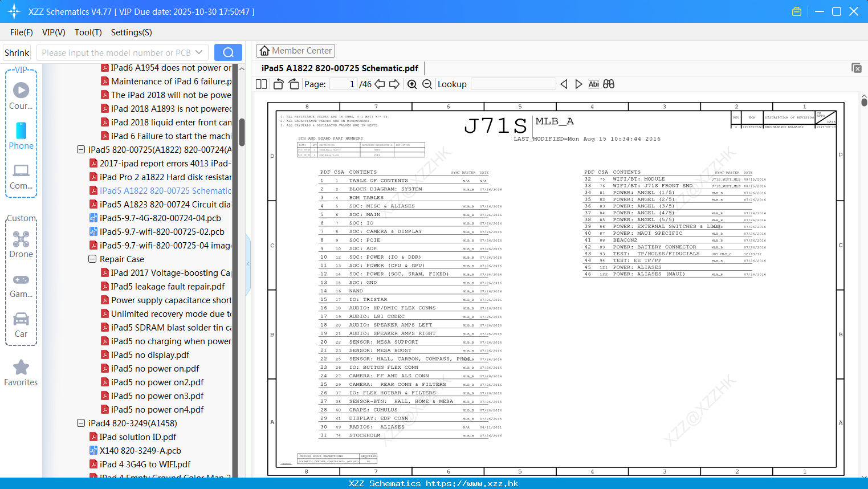Screen dimensions: 868x489
Task: Click the PDF viewer vertical scrollbar
Action: (x=864, y=103)
